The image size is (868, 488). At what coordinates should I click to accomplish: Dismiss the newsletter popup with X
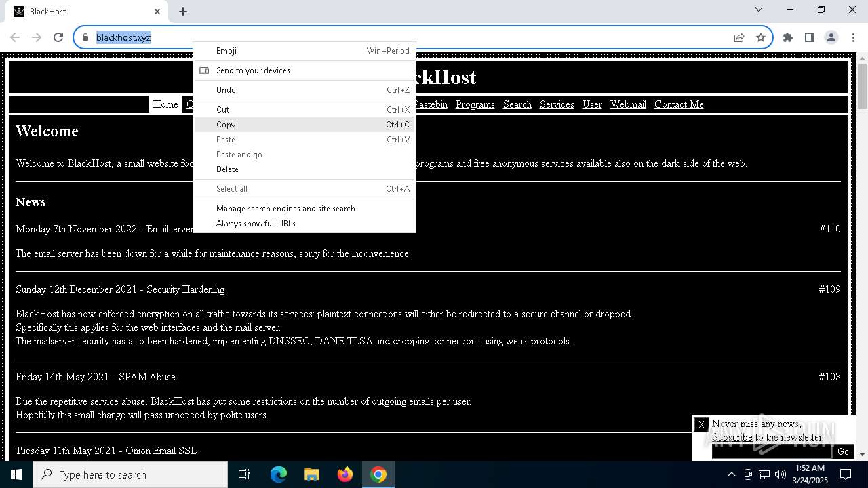701,424
